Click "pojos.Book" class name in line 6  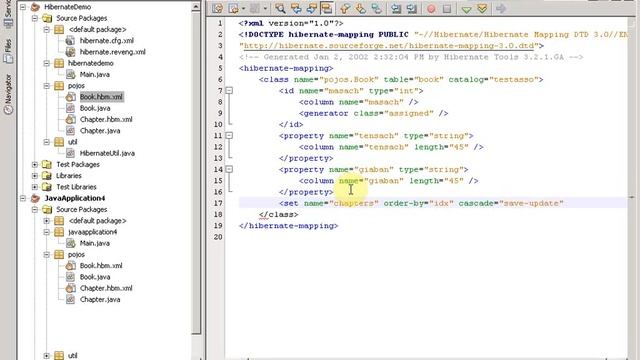tap(349, 80)
